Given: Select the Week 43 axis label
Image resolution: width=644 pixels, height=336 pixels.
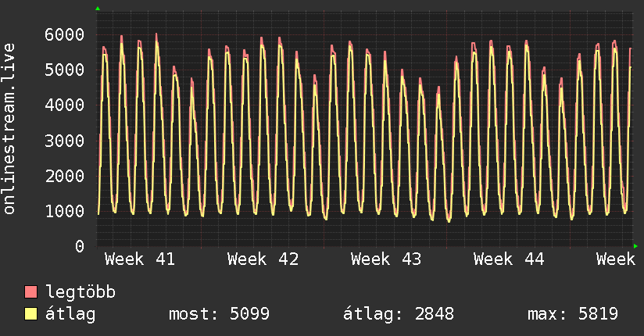Looking at the screenshot, I should tap(386, 259).
